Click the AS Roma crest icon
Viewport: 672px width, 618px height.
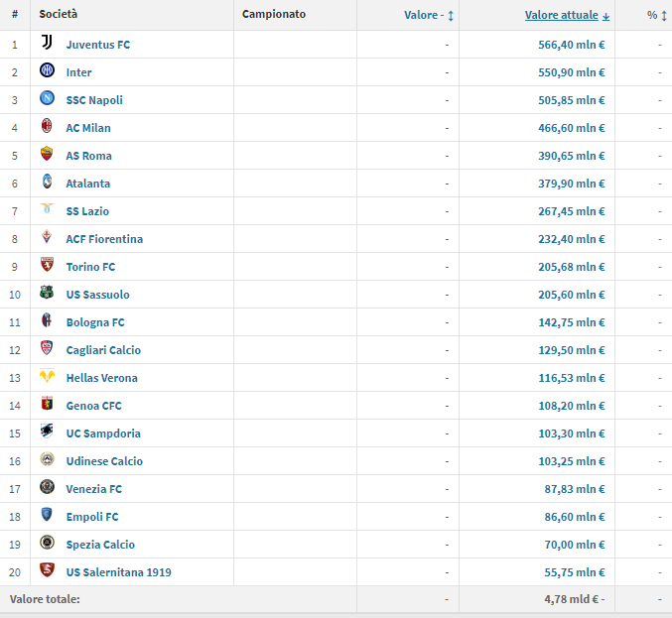click(47, 155)
